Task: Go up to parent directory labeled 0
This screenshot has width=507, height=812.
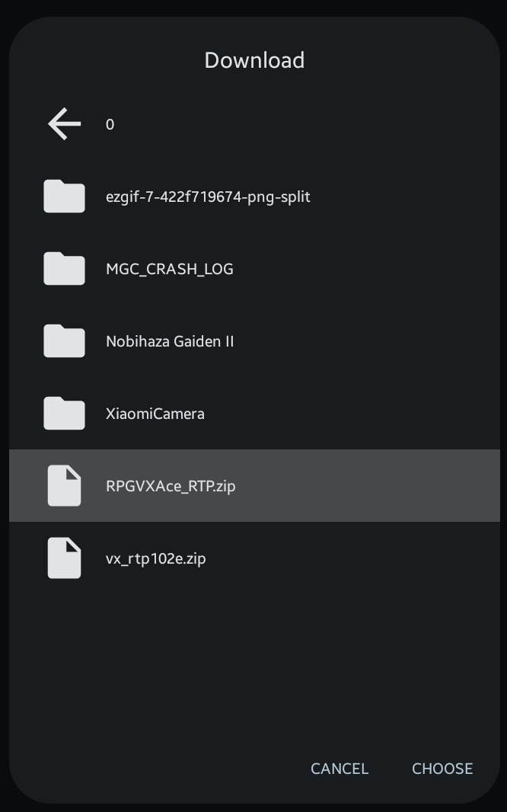Action: [110, 124]
